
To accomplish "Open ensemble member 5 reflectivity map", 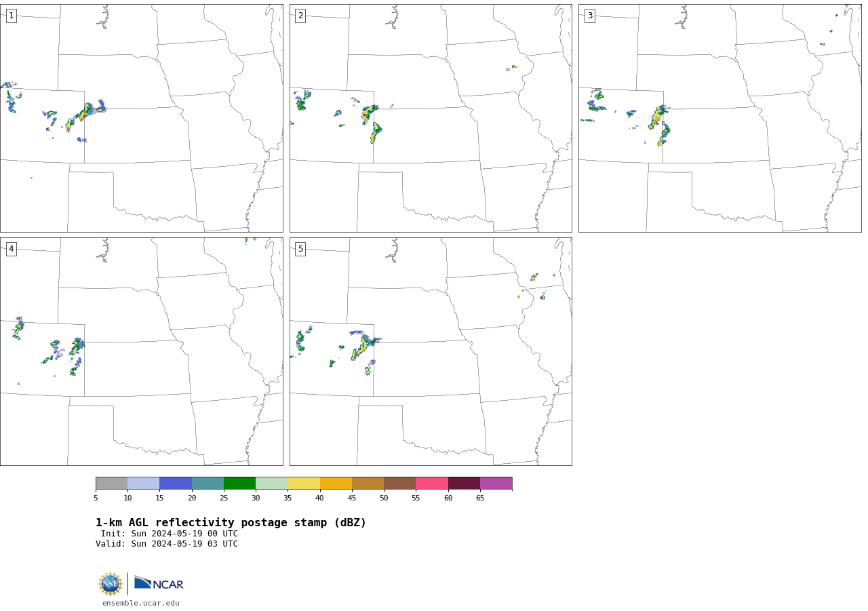I will pos(431,351).
